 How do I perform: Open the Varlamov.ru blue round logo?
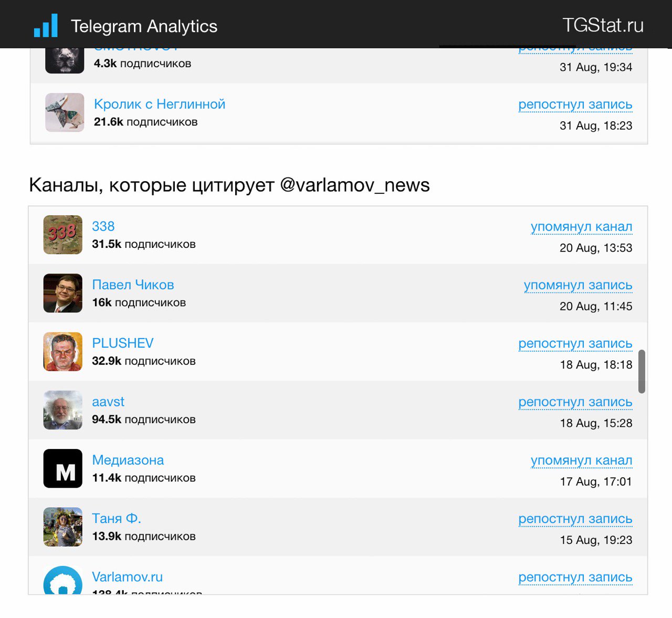point(62,580)
